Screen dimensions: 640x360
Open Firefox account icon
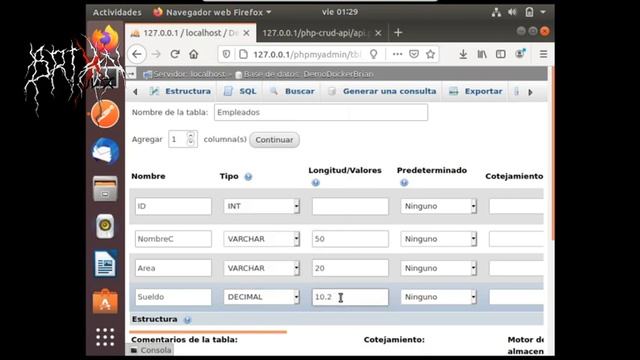coord(520,53)
